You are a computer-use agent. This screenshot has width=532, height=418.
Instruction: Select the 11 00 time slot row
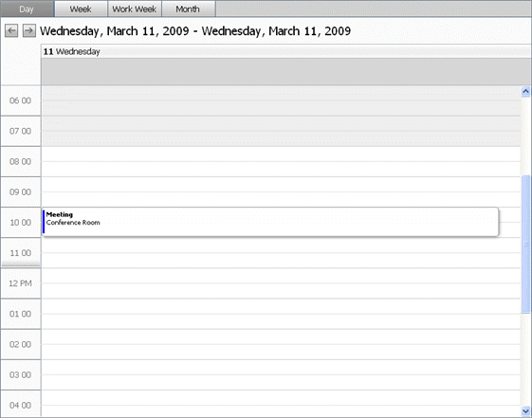coord(281,253)
